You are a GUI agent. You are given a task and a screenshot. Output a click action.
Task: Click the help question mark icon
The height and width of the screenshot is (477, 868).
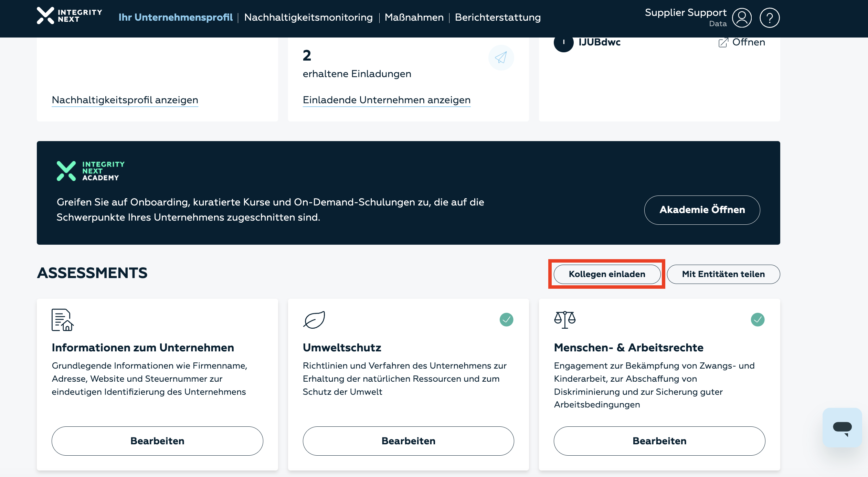(x=769, y=18)
